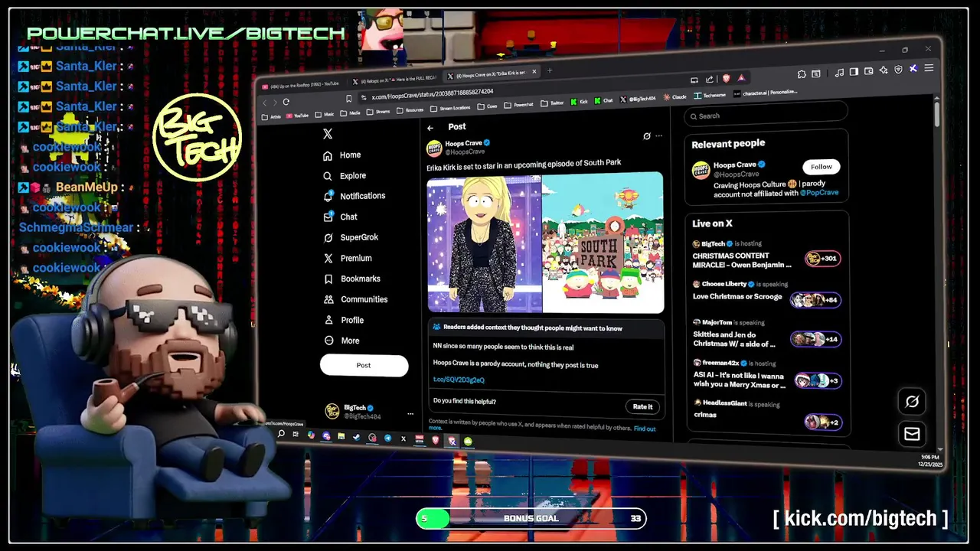Open the YouTube bookmark in the bar
The image size is (980, 551).
coord(297,116)
